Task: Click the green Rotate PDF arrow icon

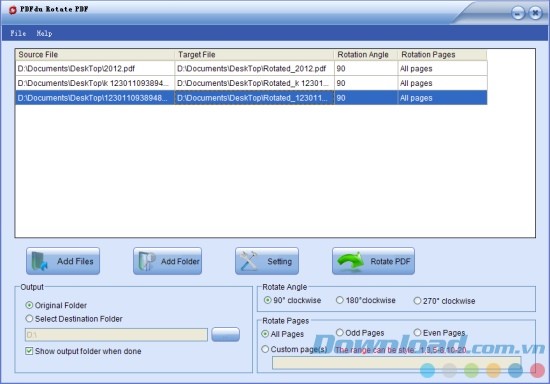Action: [x=350, y=261]
